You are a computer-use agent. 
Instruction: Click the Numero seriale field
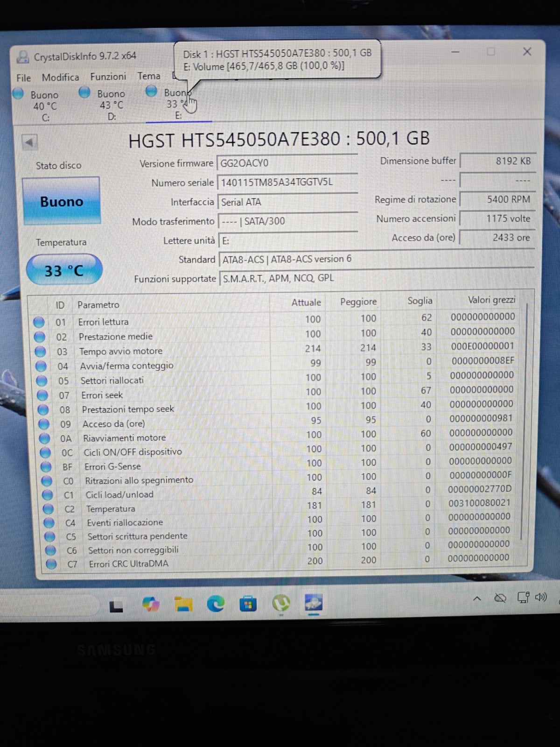(287, 182)
